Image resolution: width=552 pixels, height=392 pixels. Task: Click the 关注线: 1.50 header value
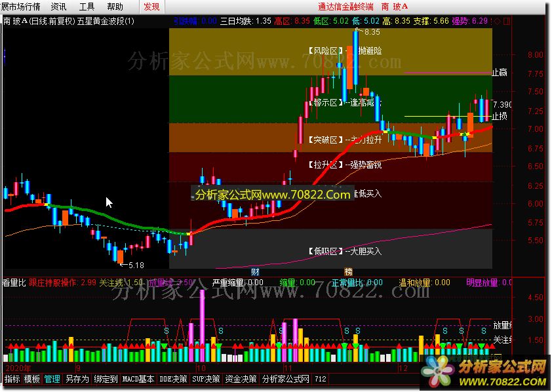point(121,283)
